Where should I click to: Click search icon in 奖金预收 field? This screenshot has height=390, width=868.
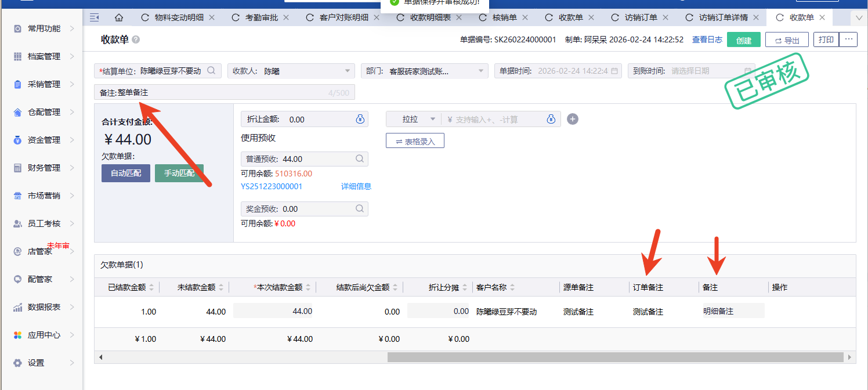(360, 209)
